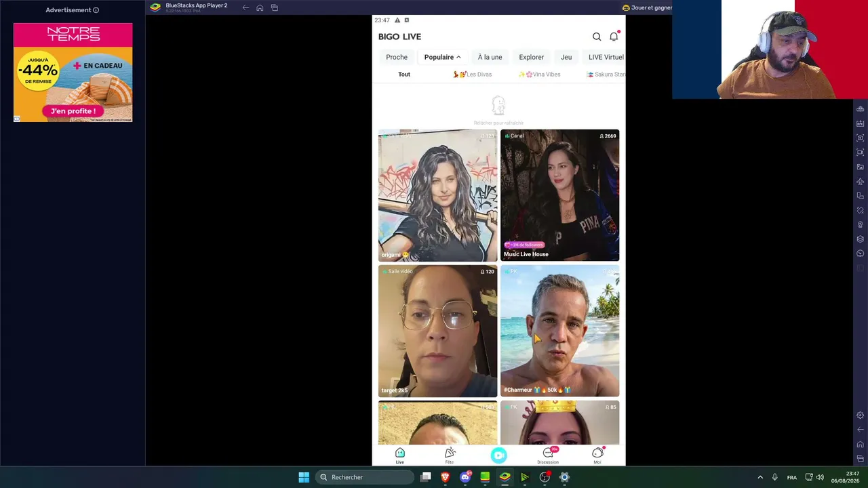Show hidden system tray icons
868x488 pixels.
tap(760, 477)
